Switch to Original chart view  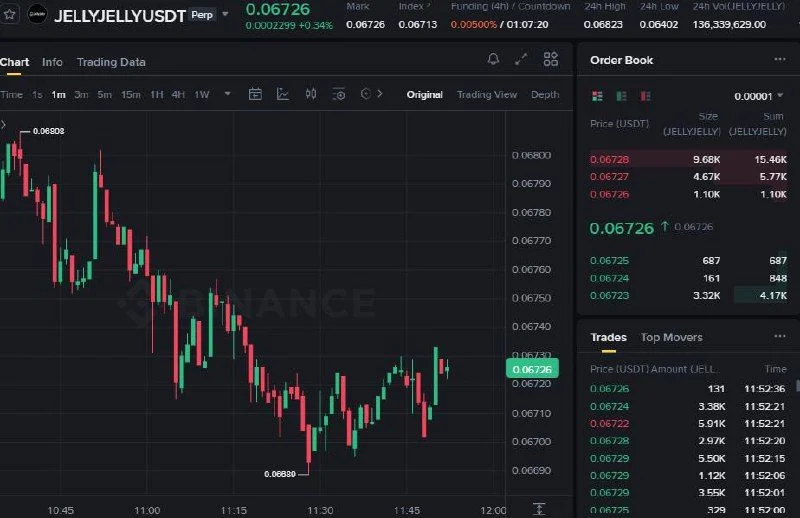pyautogui.click(x=424, y=95)
